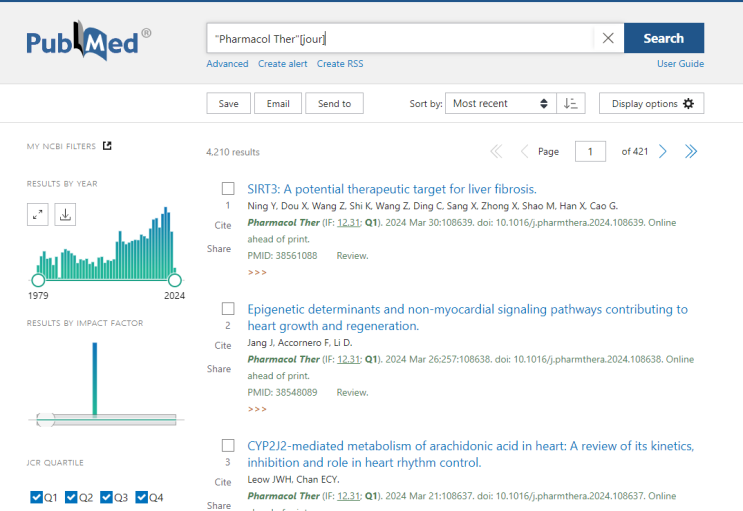Viewport: 743px width, 511px height.
Task: Open Advanced search
Action: pos(227,64)
